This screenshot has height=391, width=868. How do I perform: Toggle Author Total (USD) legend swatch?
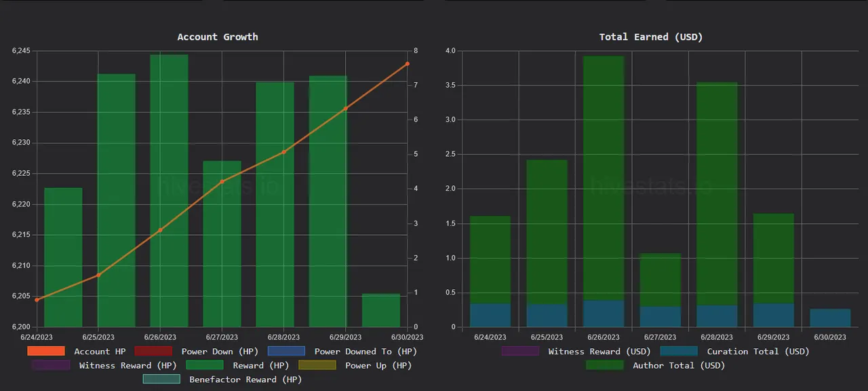tap(605, 365)
